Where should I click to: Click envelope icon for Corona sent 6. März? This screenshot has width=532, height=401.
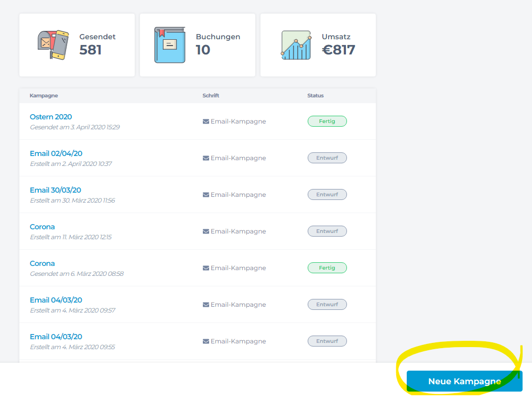pos(206,268)
